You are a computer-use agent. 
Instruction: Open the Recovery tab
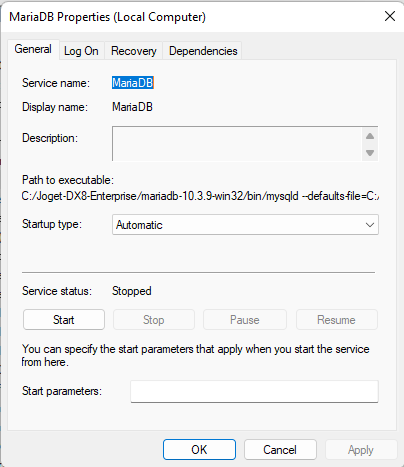point(134,51)
